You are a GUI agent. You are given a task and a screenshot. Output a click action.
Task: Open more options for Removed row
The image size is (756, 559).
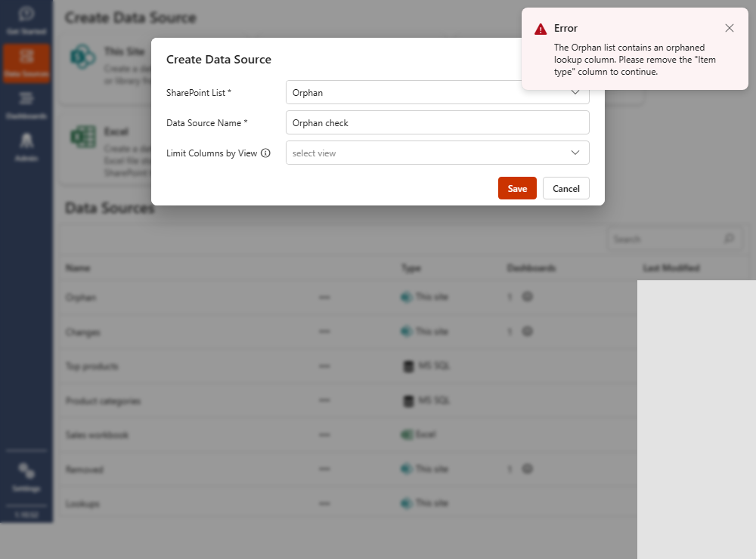[324, 469]
